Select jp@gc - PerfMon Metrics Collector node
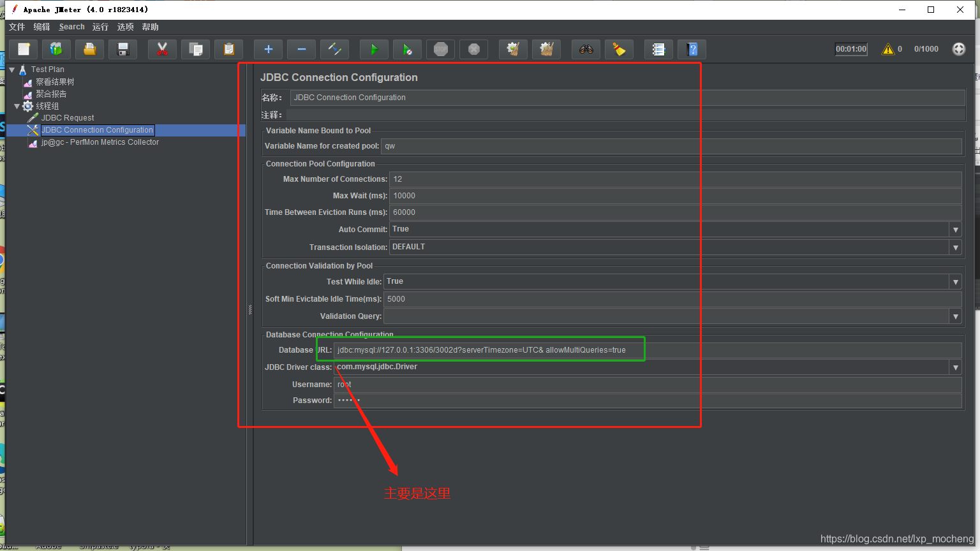 point(100,142)
